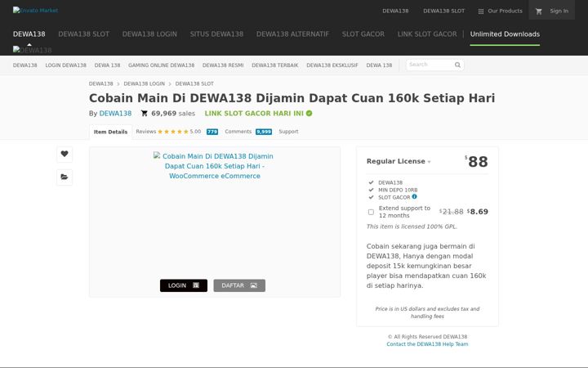Click 'This item is licensed 100% GPL' text
This screenshot has width=588, height=368.
tap(412, 227)
